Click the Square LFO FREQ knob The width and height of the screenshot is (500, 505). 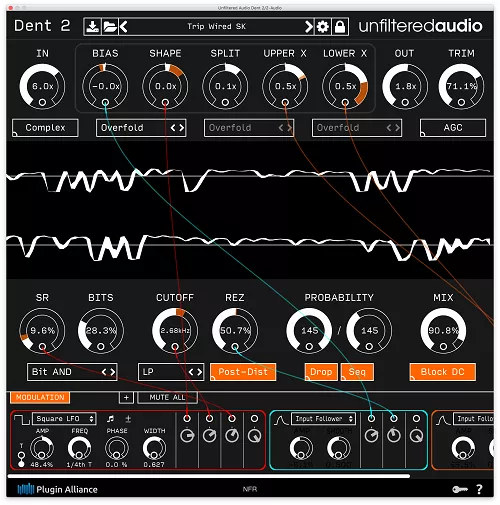coord(79,448)
